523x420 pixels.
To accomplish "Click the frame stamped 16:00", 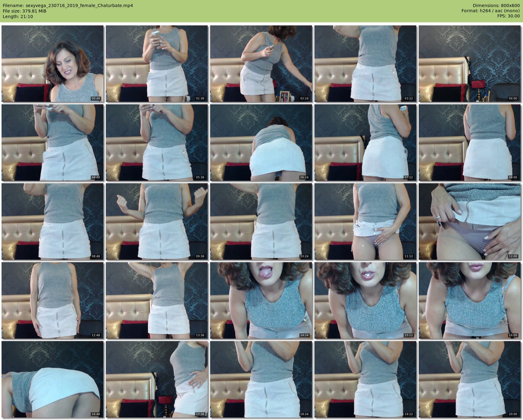I will (470, 300).
